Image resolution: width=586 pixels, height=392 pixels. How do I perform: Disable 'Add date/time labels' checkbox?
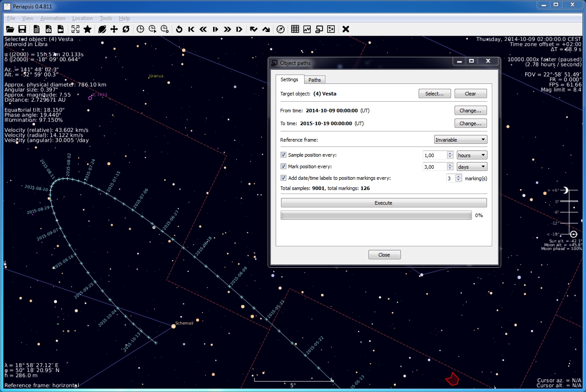tap(283, 178)
